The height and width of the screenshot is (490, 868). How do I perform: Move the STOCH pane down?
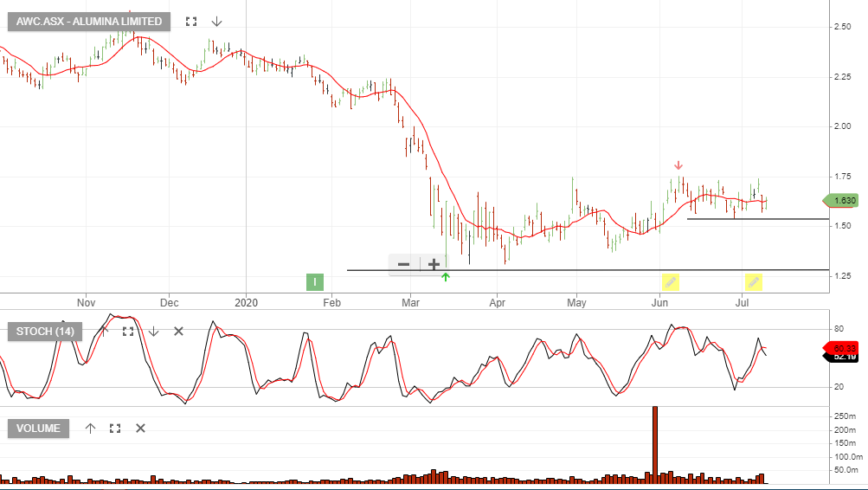tap(153, 331)
